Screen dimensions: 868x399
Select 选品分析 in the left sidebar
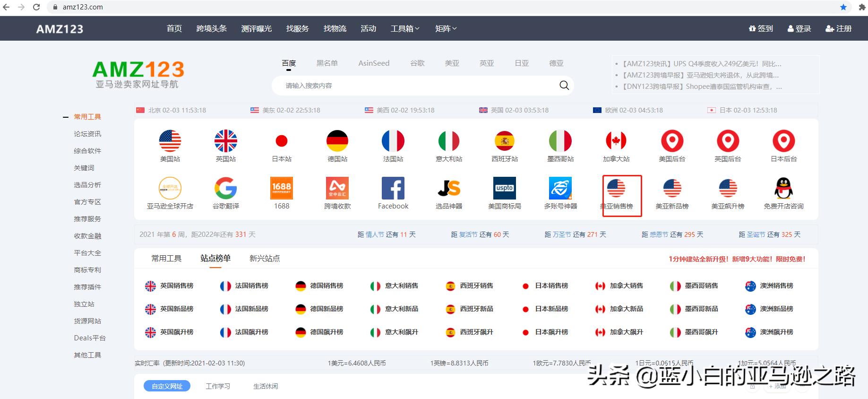[x=87, y=185]
